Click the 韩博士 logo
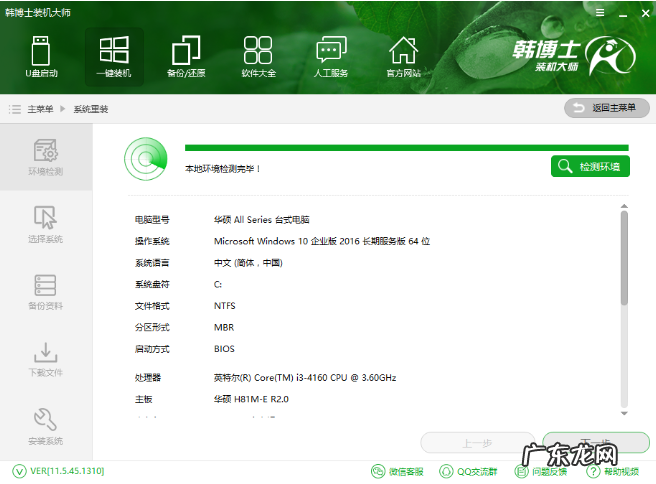Image resolution: width=656 pixels, height=484 pixels. (574, 55)
